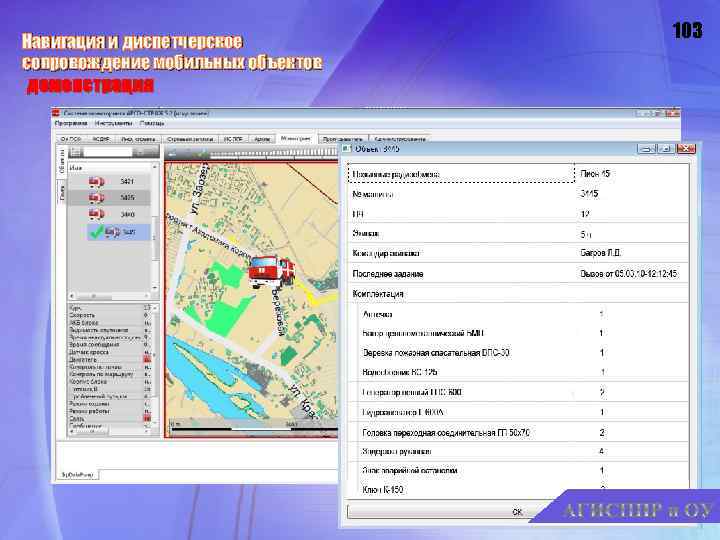Click the Гидроэлеватор Г-600А row
This screenshot has height=540, width=720.
(523, 412)
